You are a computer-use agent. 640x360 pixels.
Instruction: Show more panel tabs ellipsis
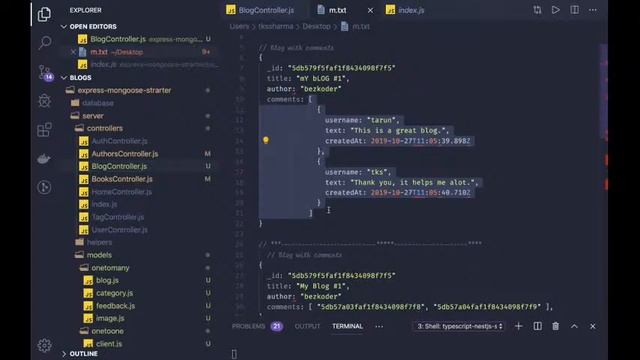379,326
